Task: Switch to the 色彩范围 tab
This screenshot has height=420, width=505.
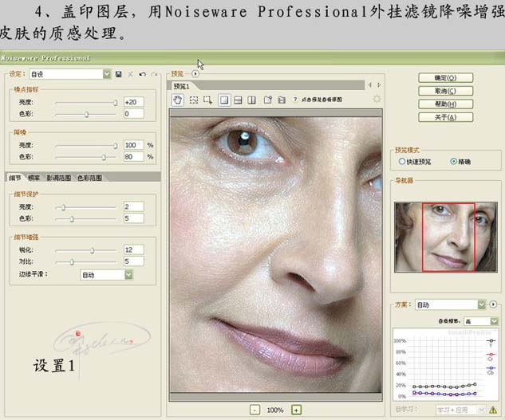Action: (89, 178)
